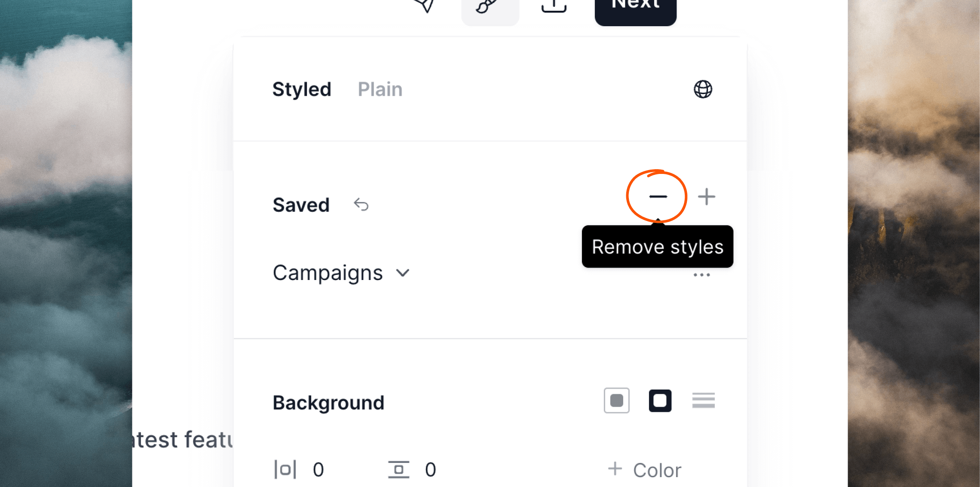980x487 pixels.
Task: Click the send paper-plane icon
Action: (x=425, y=6)
